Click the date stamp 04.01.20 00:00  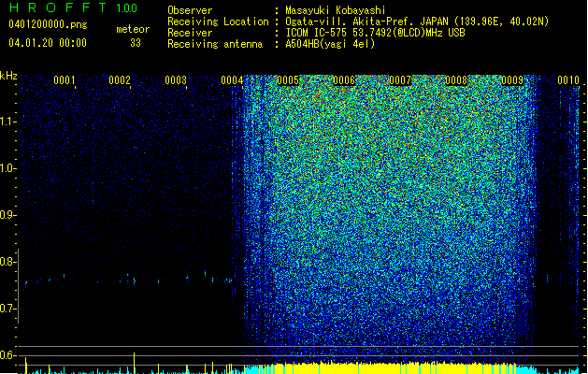coord(48,42)
